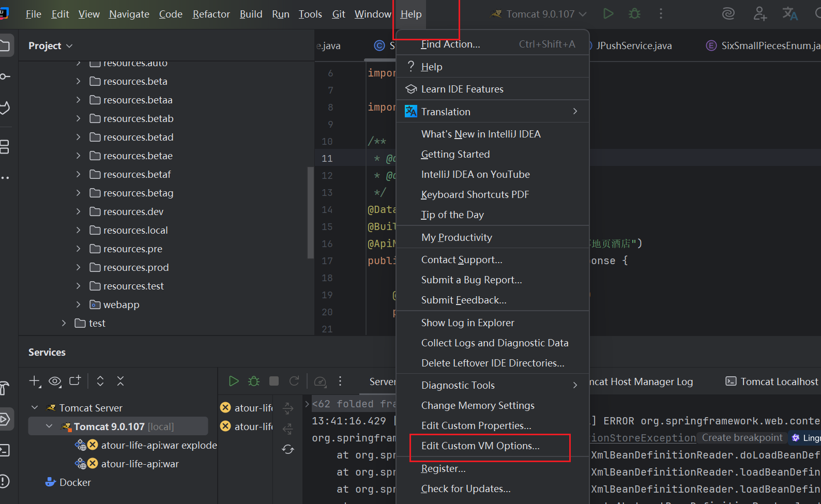Open the Code With Me user icon
Image resolution: width=821 pixels, height=504 pixels.
pyautogui.click(x=759, y=14)
